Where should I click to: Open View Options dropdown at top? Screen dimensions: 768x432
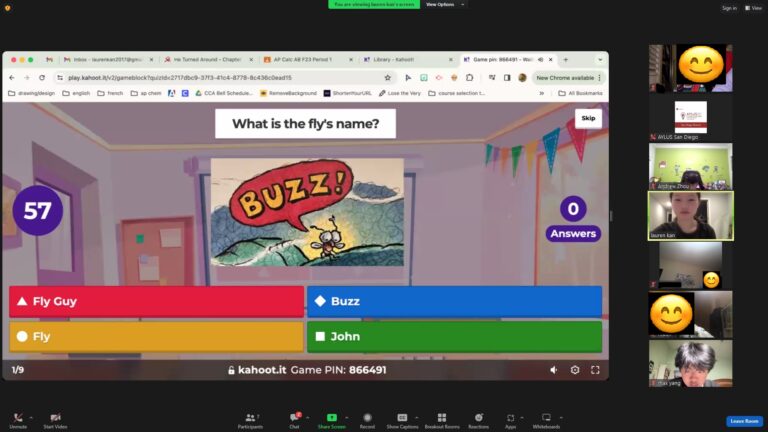[x=445, y=4]
